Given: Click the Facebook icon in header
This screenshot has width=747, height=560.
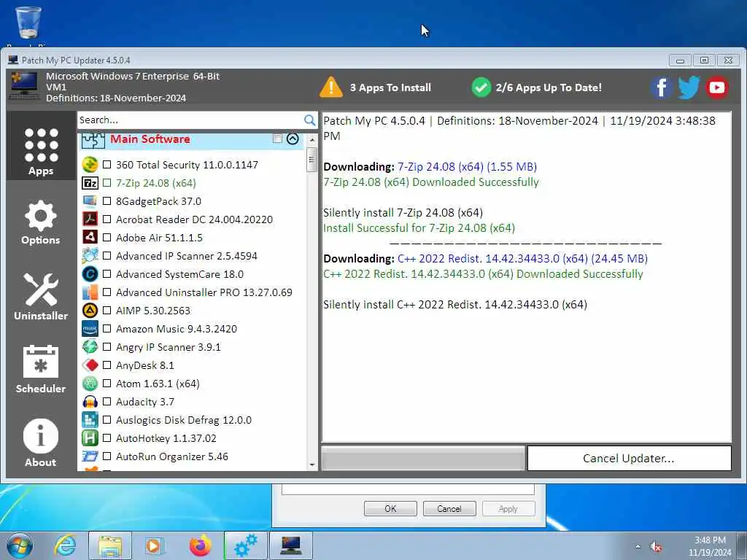Looking at the screenshot, I should coord(661,87).
